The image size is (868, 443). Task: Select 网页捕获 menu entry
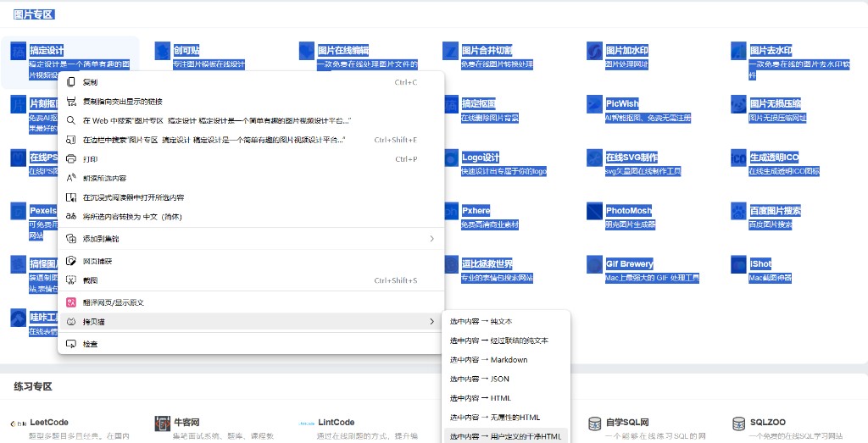(x=251, y=261)
